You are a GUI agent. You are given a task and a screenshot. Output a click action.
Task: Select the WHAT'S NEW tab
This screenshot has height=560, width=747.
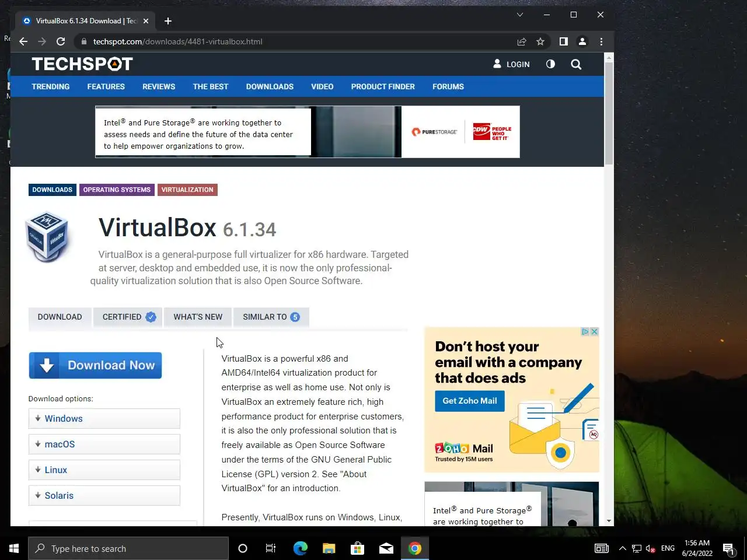tap(198, 317)
